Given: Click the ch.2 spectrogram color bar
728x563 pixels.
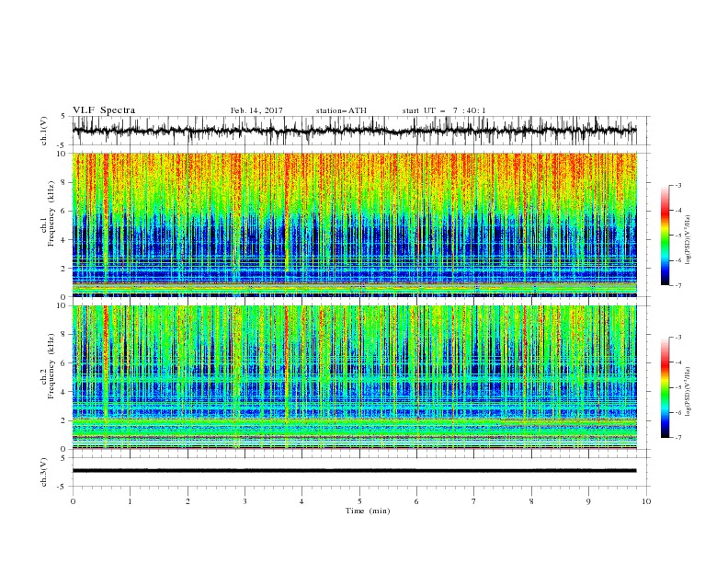Looking at the screenshot, I should [x=665, y=387].
